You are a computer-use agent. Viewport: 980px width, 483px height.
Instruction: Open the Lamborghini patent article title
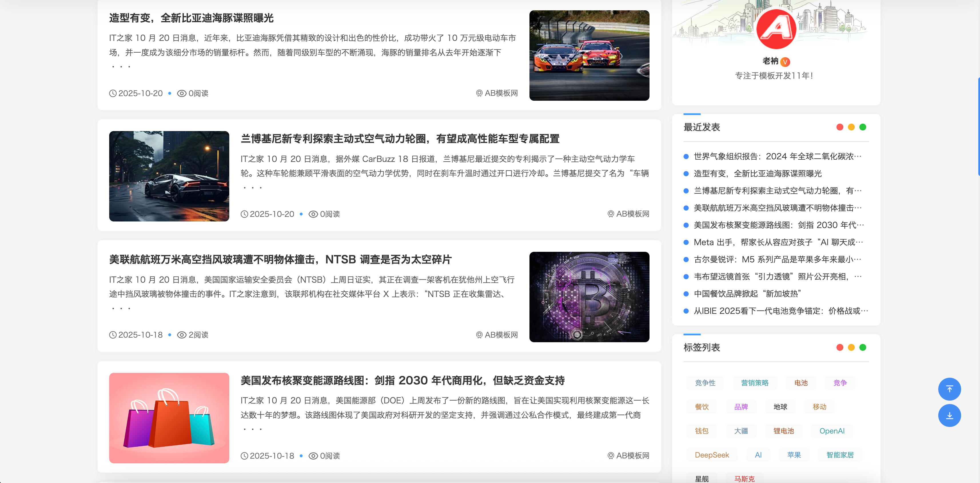point(400,139)
